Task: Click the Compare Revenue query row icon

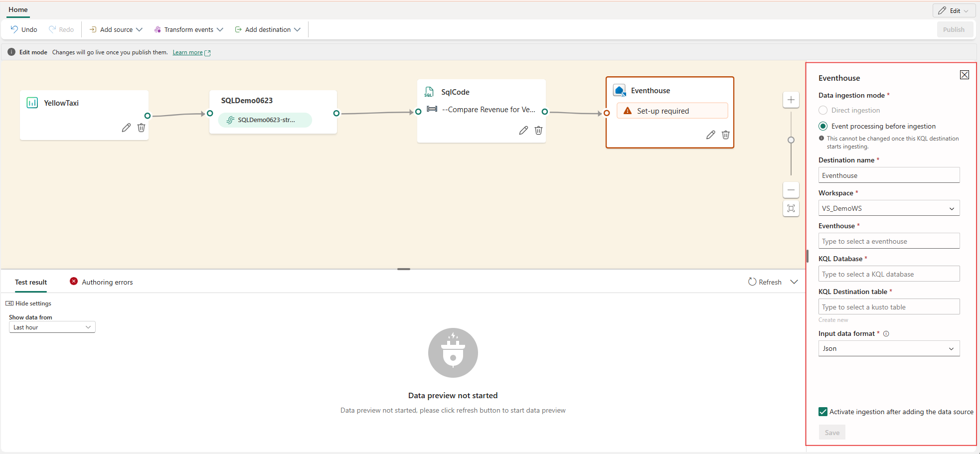Action: (432, 109)
